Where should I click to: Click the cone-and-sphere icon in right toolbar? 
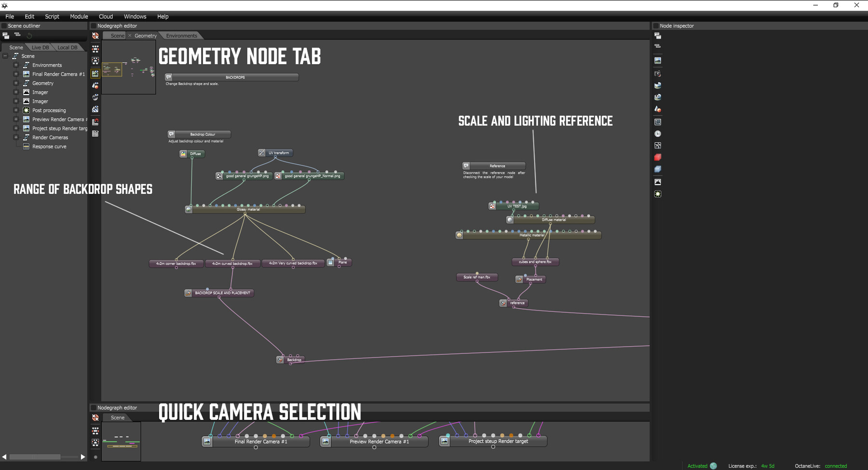point(658,109)
